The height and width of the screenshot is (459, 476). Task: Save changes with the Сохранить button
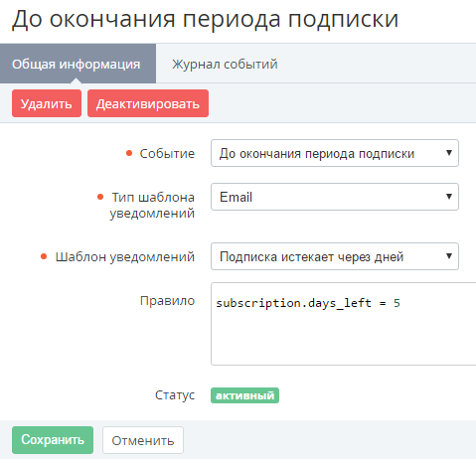click(x=53, y=440)
